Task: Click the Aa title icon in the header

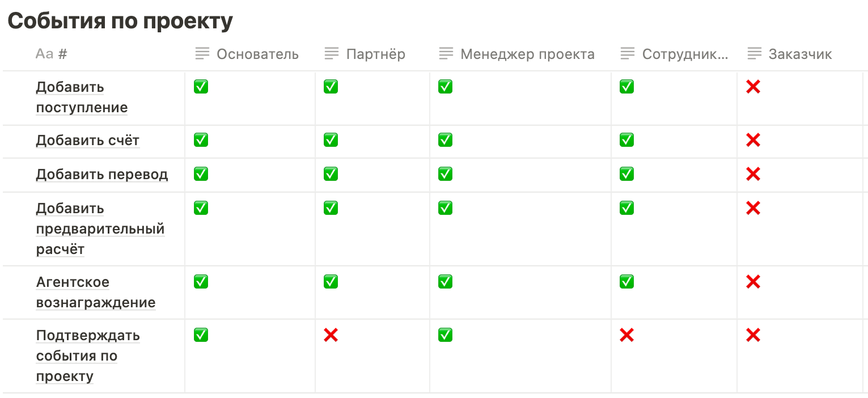Action: coord(44,54)
